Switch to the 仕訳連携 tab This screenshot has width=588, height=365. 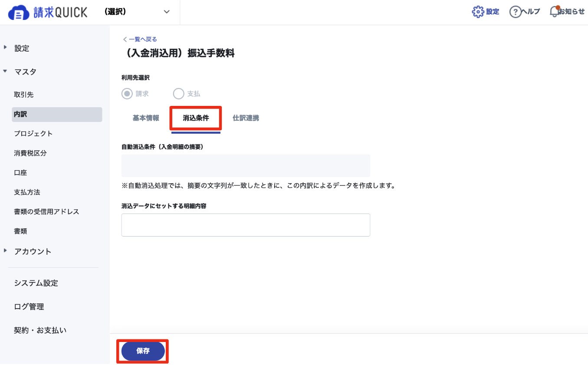click(x=246, y=118)
